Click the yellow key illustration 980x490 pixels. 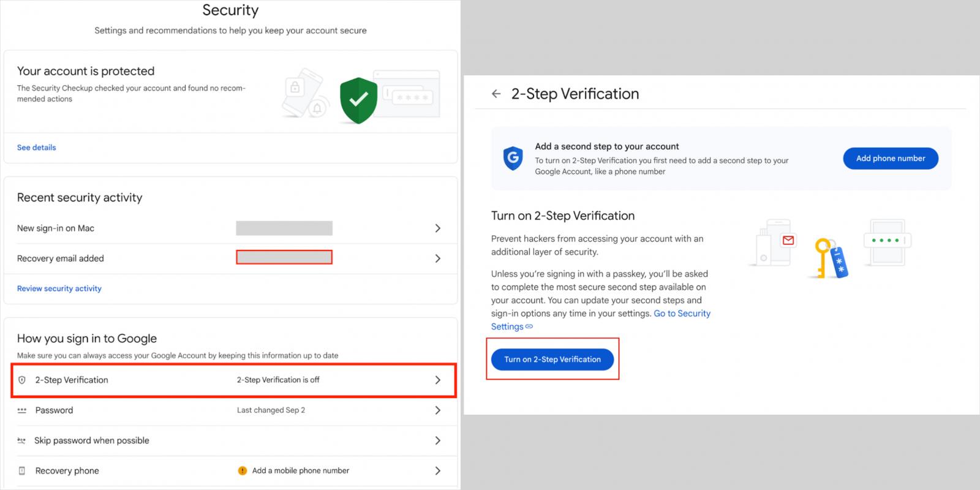tap(823, 258)
